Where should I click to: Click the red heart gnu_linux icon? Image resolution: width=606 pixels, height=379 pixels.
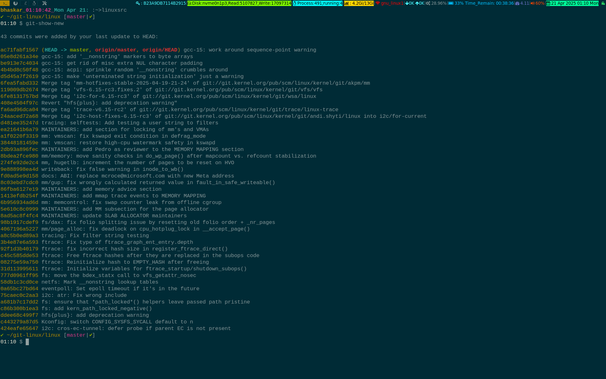(x=378, y=3)
